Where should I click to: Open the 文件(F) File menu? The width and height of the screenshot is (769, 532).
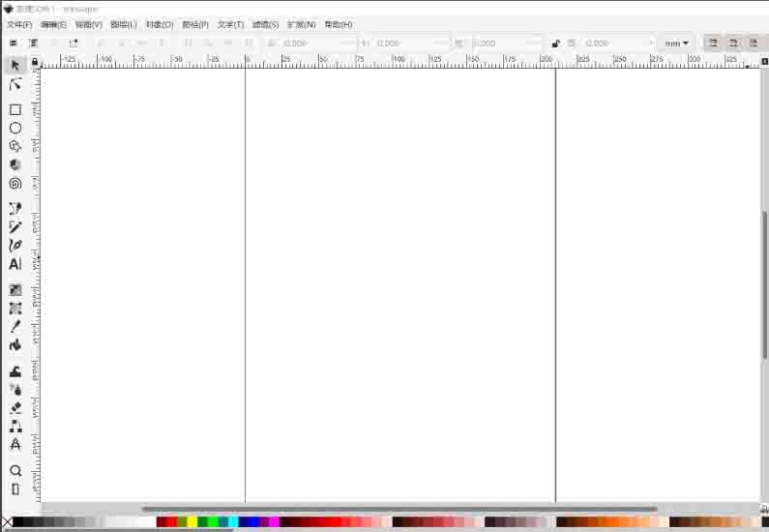19,24
